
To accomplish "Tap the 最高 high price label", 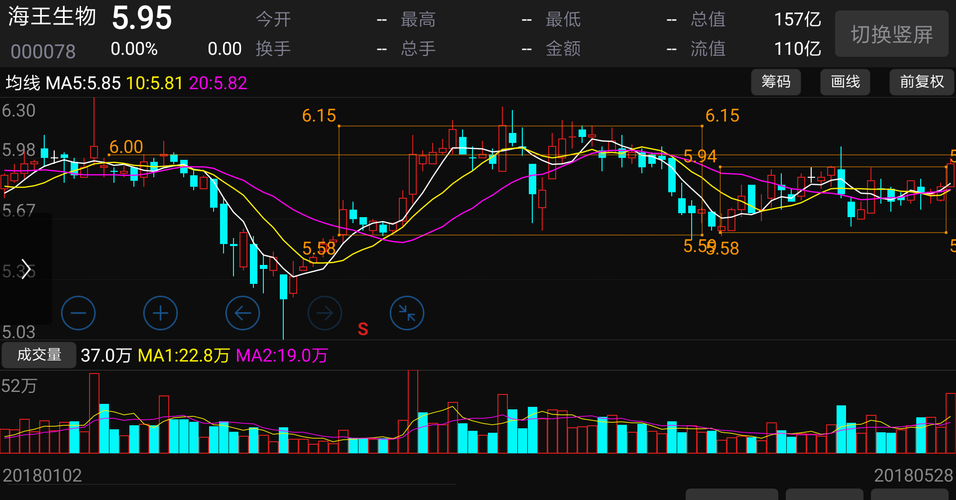I will pos(418,20).
